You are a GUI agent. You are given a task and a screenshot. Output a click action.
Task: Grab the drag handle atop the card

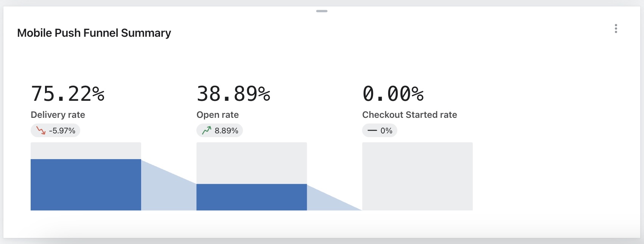[322, 11]
